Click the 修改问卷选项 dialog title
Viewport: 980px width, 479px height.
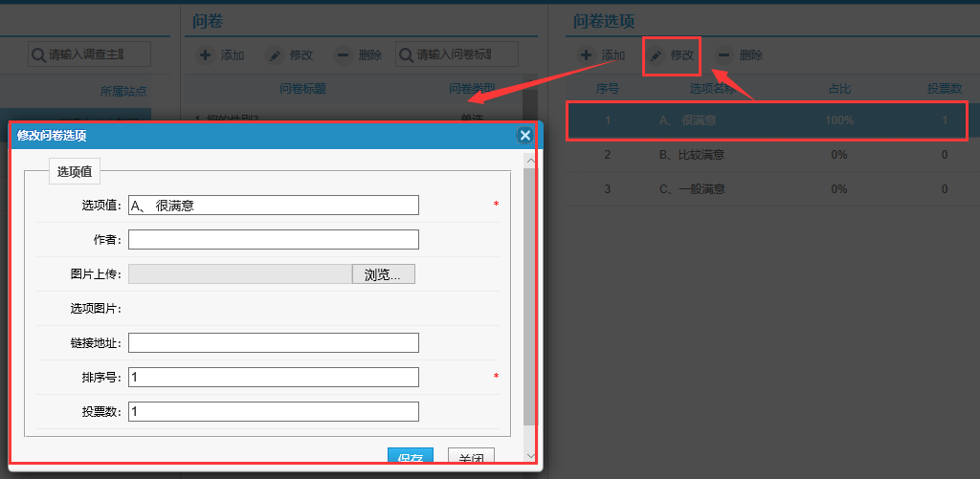point(52,136)
